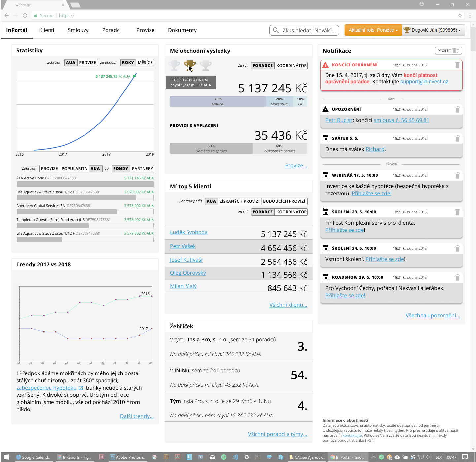This screenshot has height=462, width=476.
Task: Focus the search field Zkus hledat Novák
Action: point(304,30)
